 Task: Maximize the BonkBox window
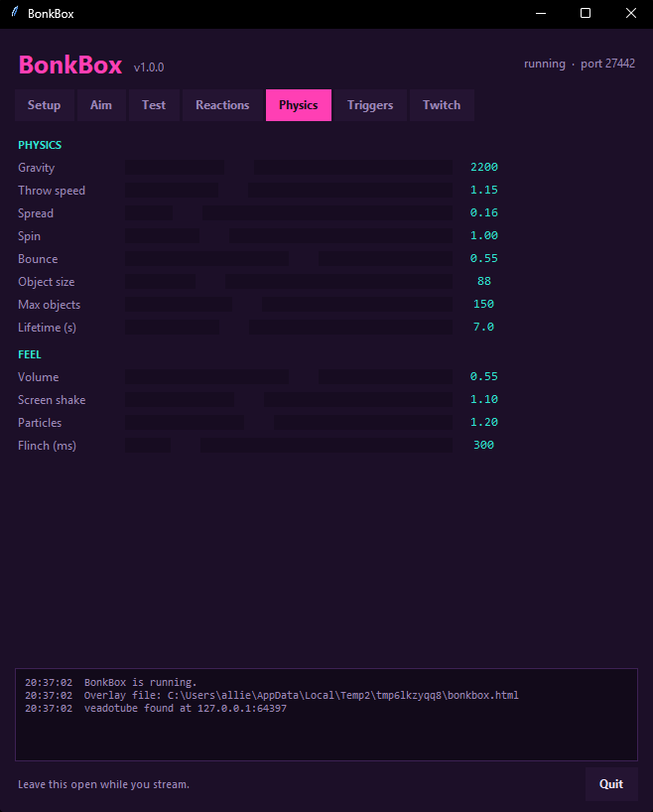pos(586,14)
